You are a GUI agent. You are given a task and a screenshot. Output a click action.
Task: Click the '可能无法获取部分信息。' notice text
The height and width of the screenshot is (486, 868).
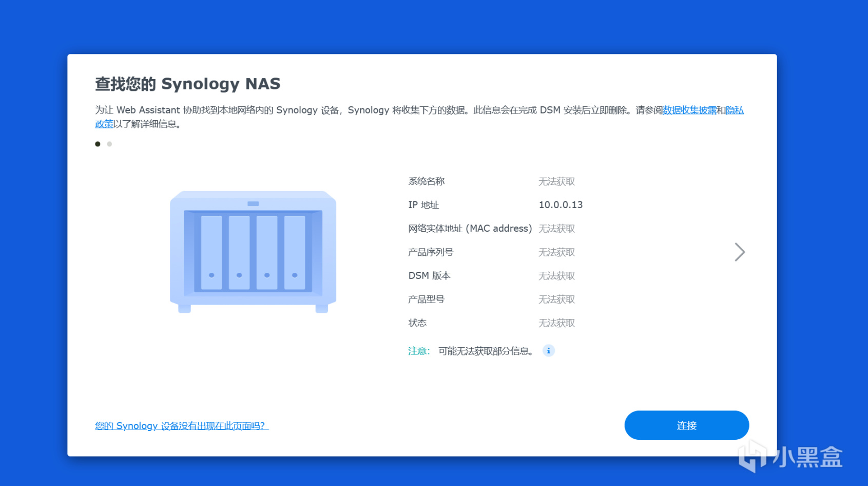[x=486, y=351]
